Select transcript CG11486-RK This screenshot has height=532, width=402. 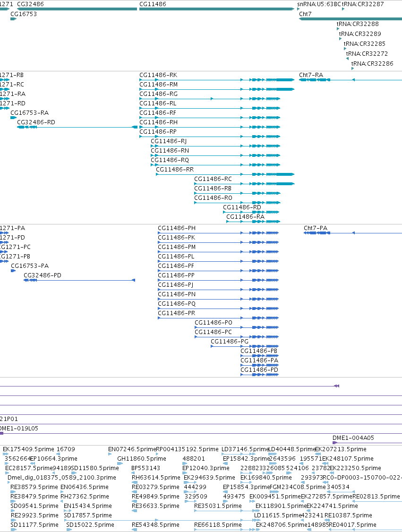pos(217,80)
